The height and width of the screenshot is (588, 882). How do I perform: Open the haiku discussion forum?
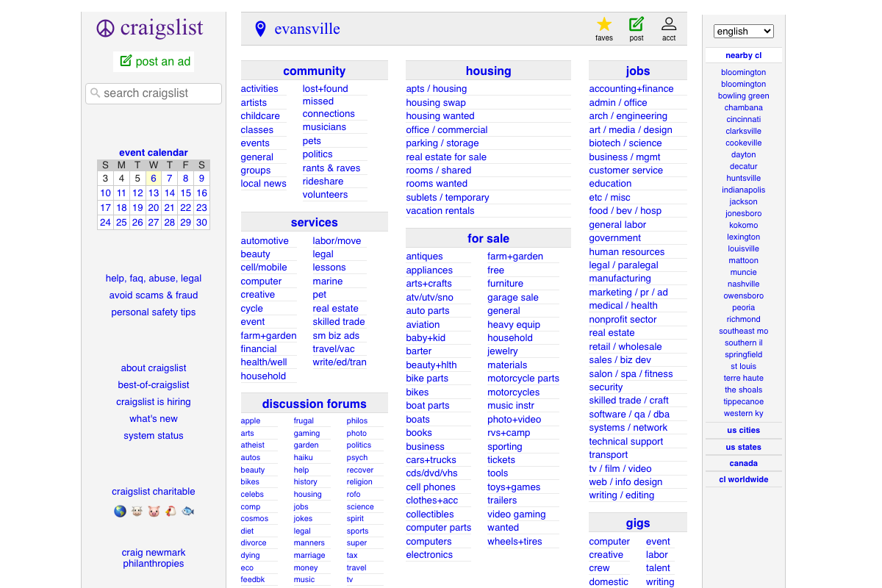pyautogui.click(x=304, y=457)
